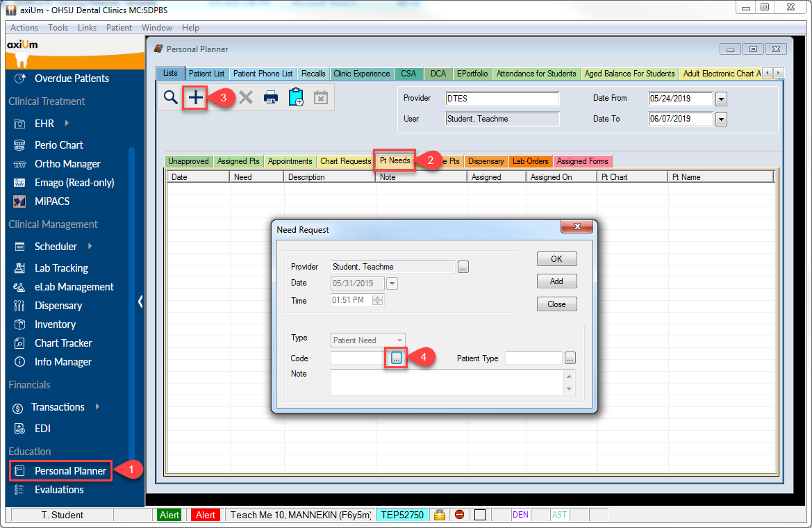Go to Lab Tracking in sidebar

tap(61, 268)
